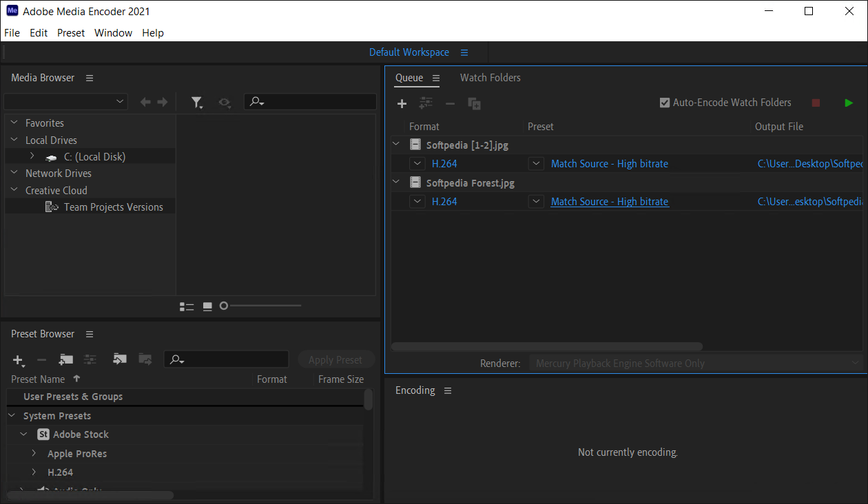This screenshot has height=504, width=868.
Task: Open Renderer dropdown
Action: [696, 363]
